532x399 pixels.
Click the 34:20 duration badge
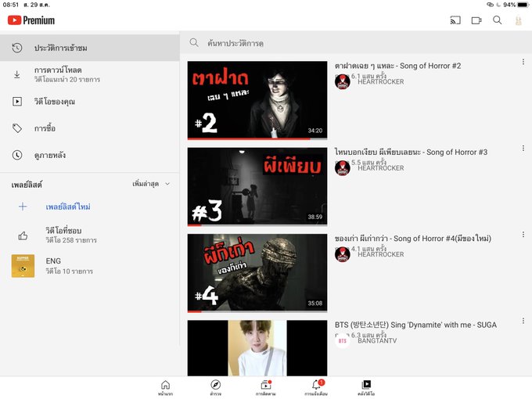[315, 131]
